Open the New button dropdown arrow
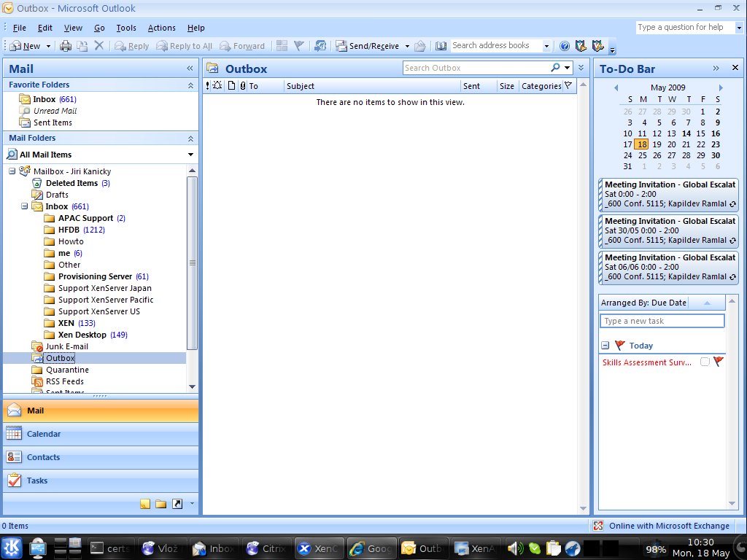 48,46
